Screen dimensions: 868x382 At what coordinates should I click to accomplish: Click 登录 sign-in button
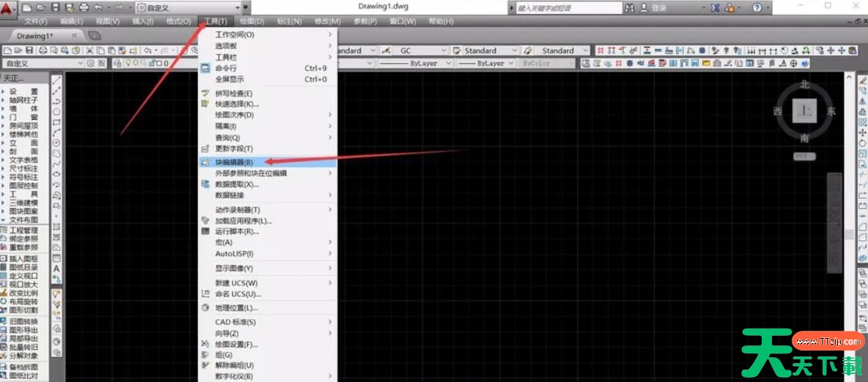tap(659, 8)
